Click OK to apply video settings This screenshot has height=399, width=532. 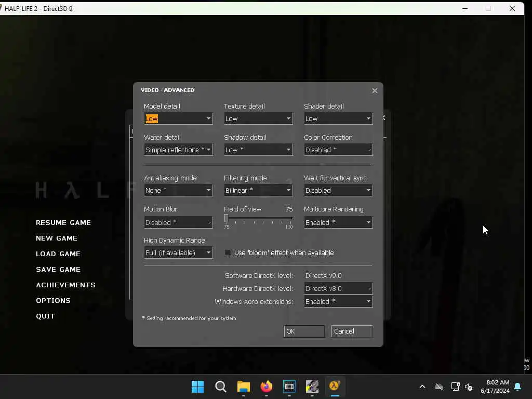click(x=304, y=331)
